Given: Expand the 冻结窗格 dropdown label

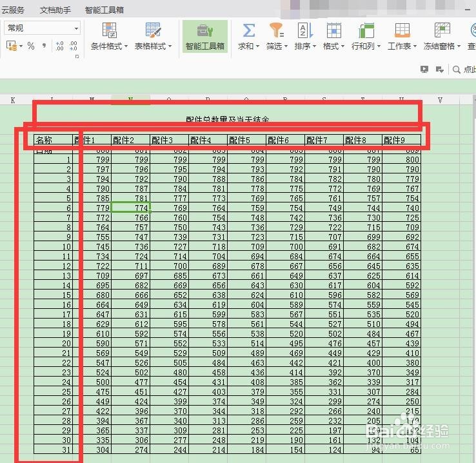Looking at the screenshot, I should (x=442, y=46).
